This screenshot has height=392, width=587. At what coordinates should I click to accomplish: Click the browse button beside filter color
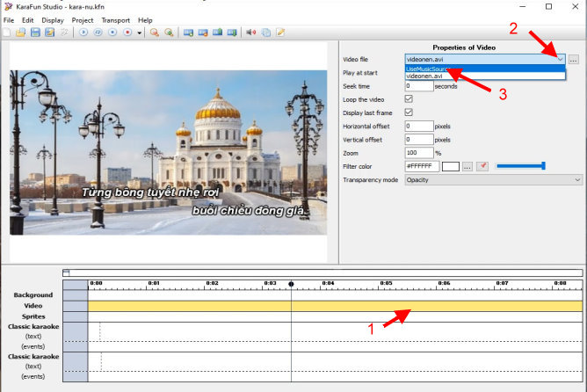tap(467, 166)
